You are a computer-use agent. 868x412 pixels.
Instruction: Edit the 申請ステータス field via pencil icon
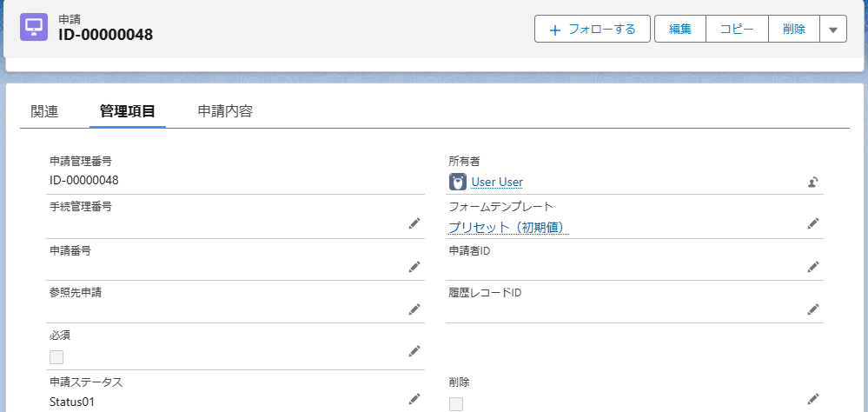click(x=414, y=398)
